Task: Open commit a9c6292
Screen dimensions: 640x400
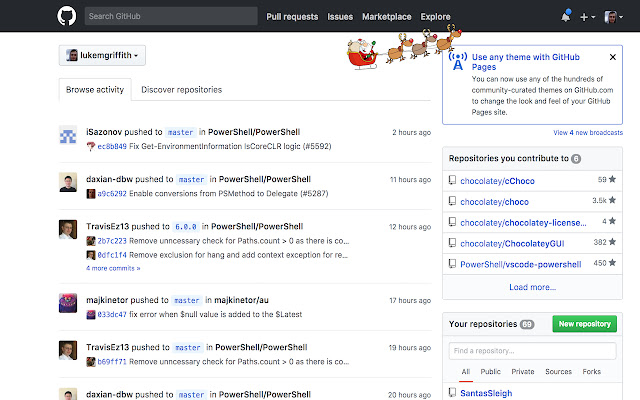Action: [x=112, y=193]
